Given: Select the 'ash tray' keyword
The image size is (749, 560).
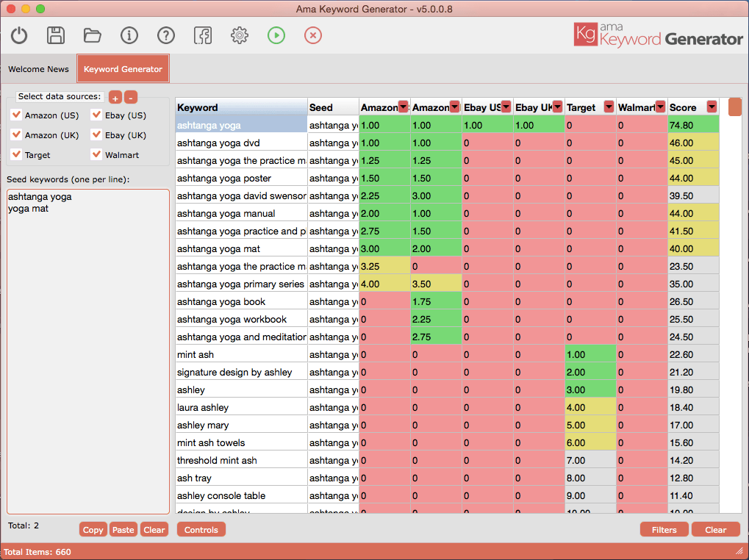Looking at the screenshot, I should pos(241,478).
